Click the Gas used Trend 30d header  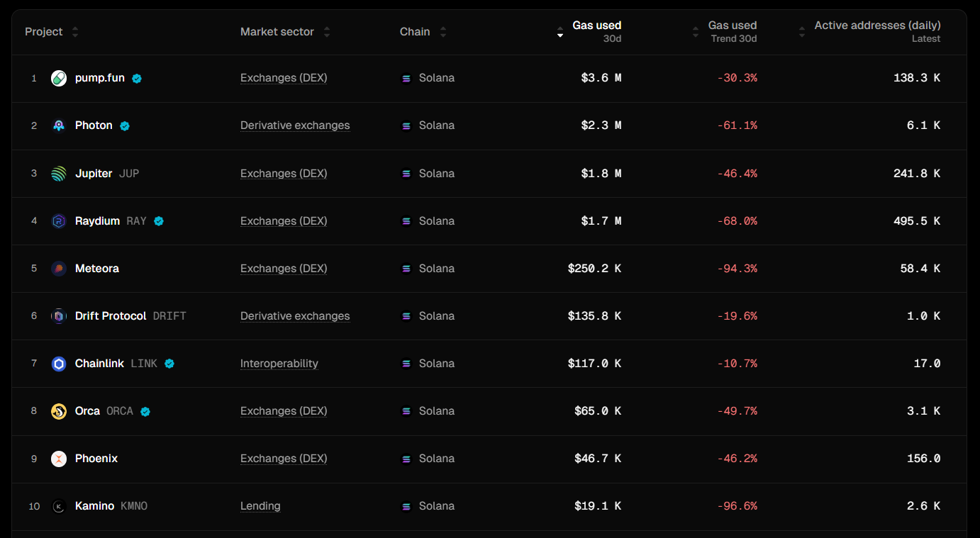click(x=733, y=32)
